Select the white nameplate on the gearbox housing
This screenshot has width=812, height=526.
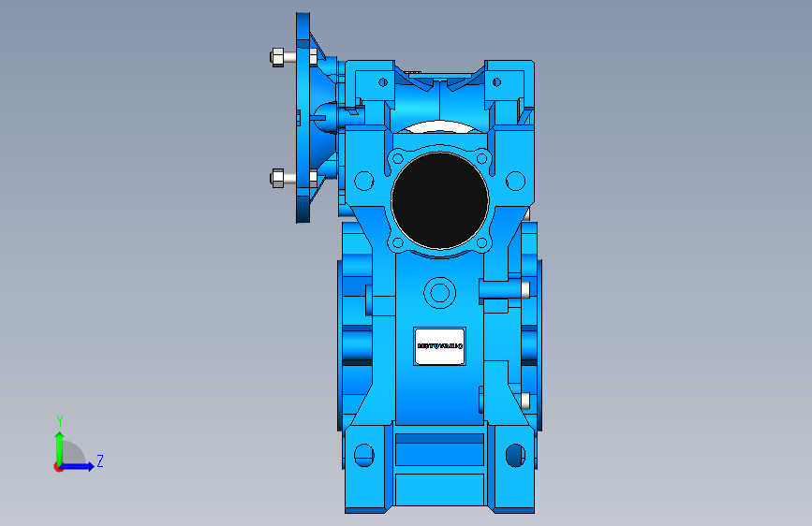[x=439, y=346]
